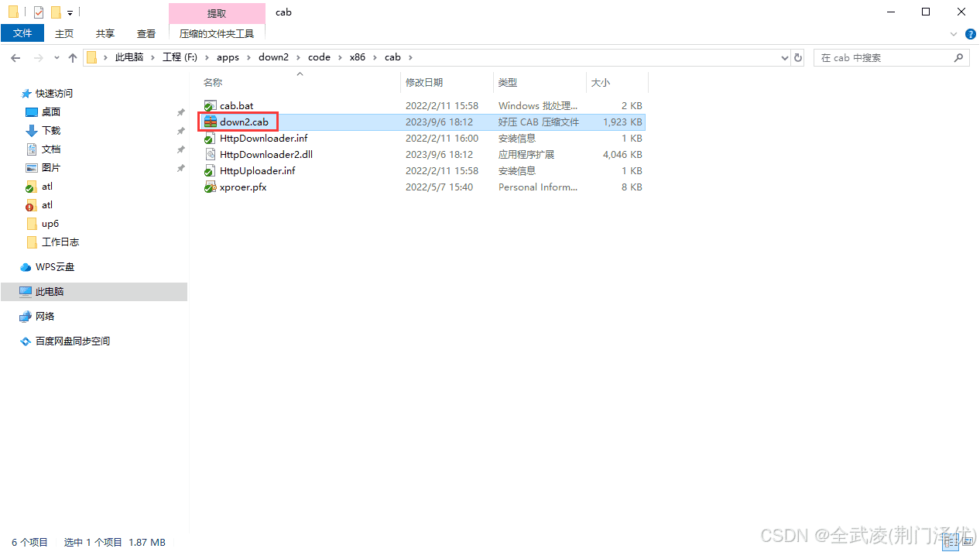Open the 文件 menu

[x=22, y=33]
